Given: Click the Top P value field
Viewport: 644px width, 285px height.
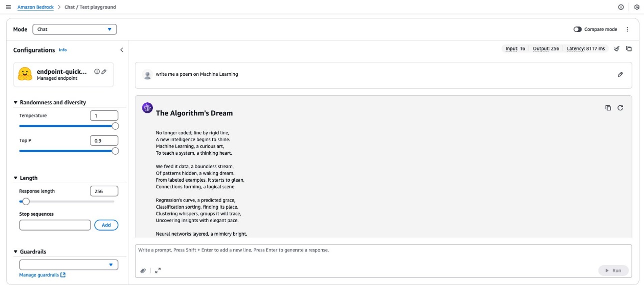Looking at the screenshot, I should (104, 141).
